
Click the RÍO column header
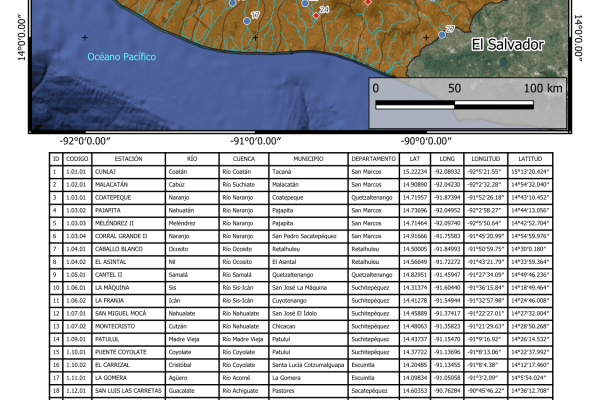pyautogui.click(x=192, y=159)
